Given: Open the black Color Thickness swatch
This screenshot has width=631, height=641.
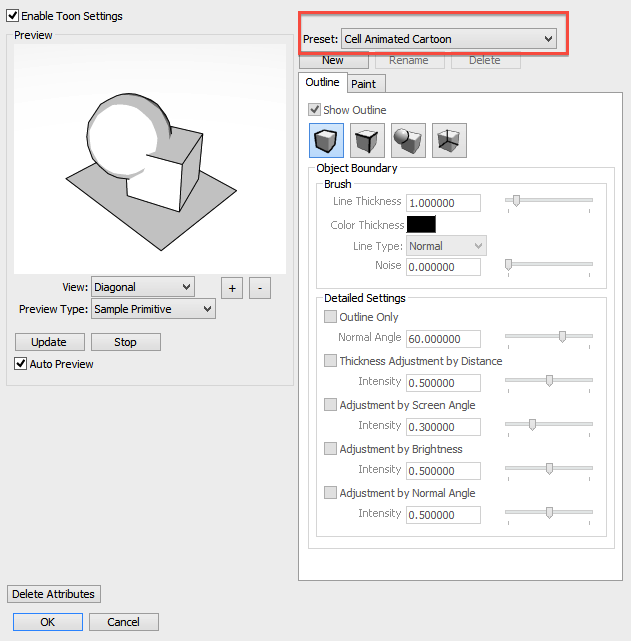Looking at the screenshot, I should tap(421, 224).
